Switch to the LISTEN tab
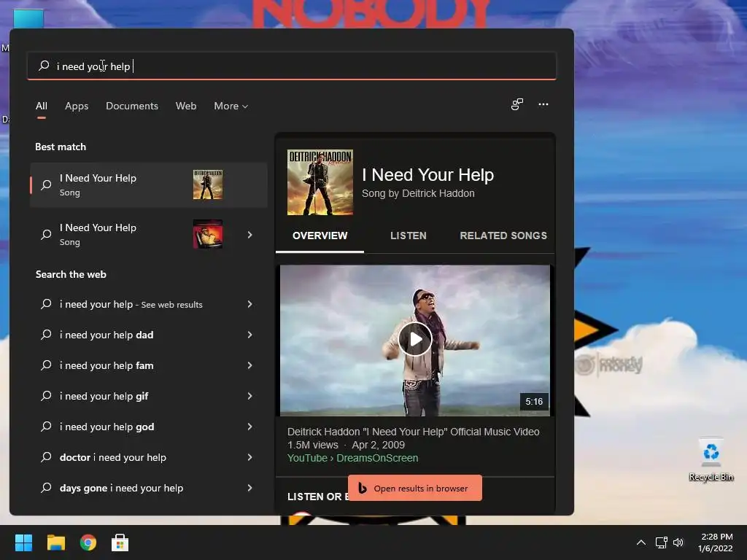Screen dimensions: 747x560 coord(409,236)
